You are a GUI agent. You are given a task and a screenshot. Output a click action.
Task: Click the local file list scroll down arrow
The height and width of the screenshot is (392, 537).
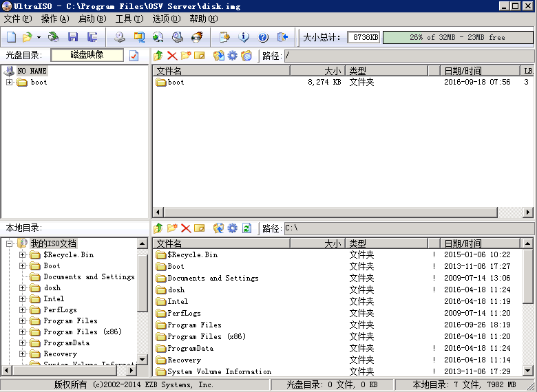(528, 371)
